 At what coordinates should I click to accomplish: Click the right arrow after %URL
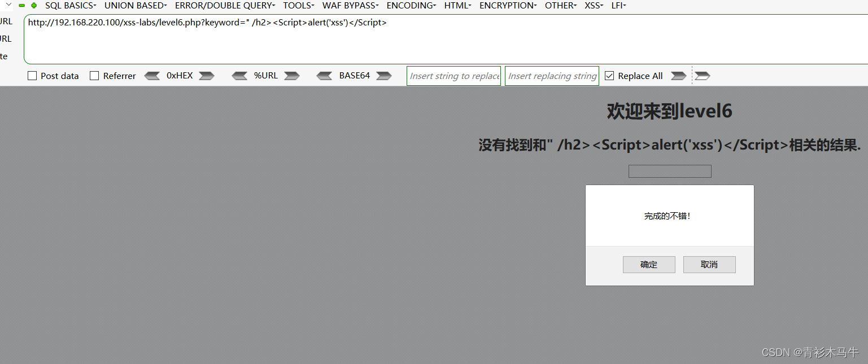291,76
